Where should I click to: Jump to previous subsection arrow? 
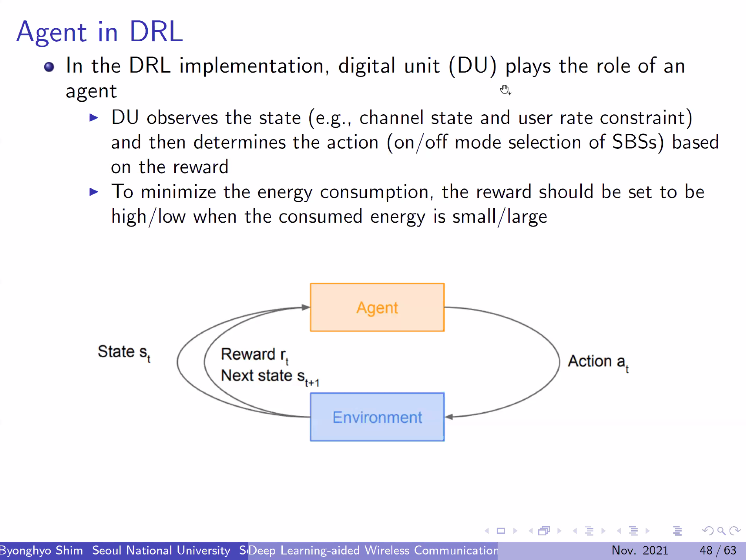[x=575, y=531]
